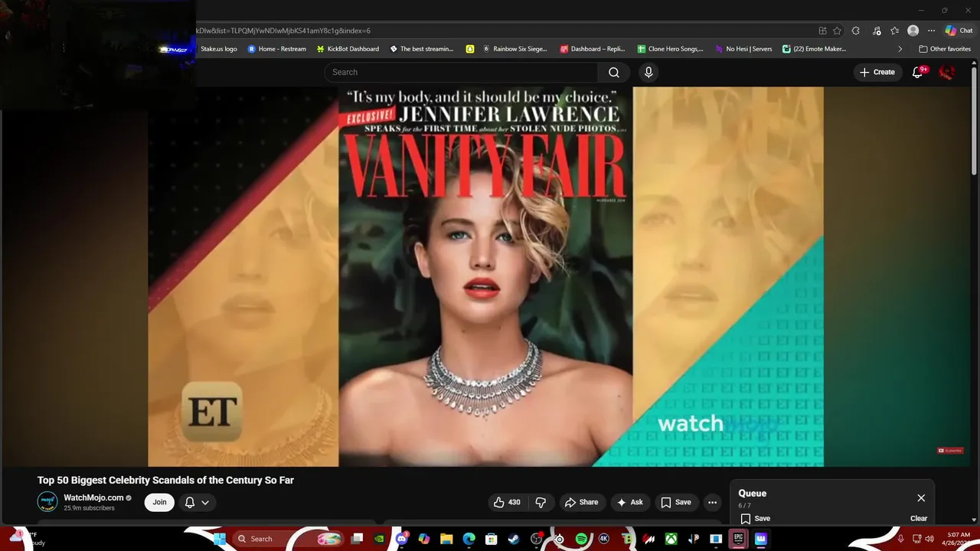Favorite this page with the star icon
Viewport: 980px width, 551px height.
point(837,31)
